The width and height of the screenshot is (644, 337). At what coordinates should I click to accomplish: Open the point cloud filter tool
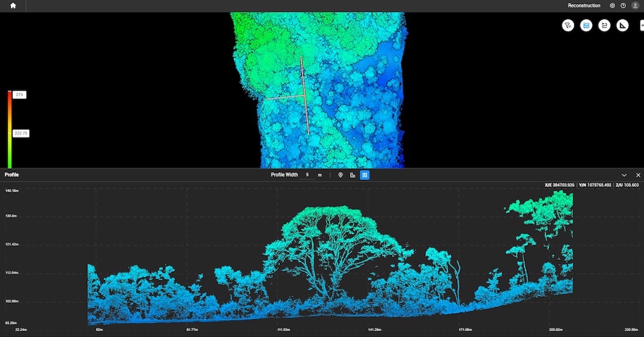pos(568,25)
